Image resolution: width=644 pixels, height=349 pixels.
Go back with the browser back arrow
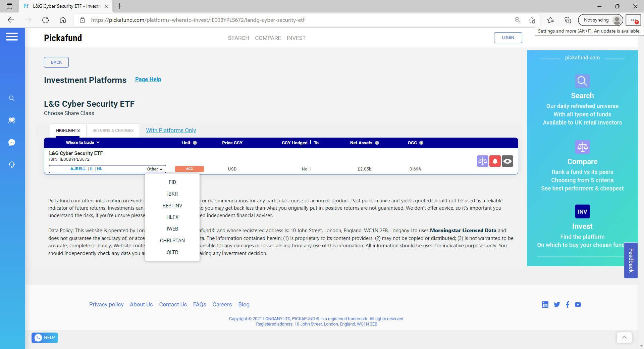coord(11,20)
